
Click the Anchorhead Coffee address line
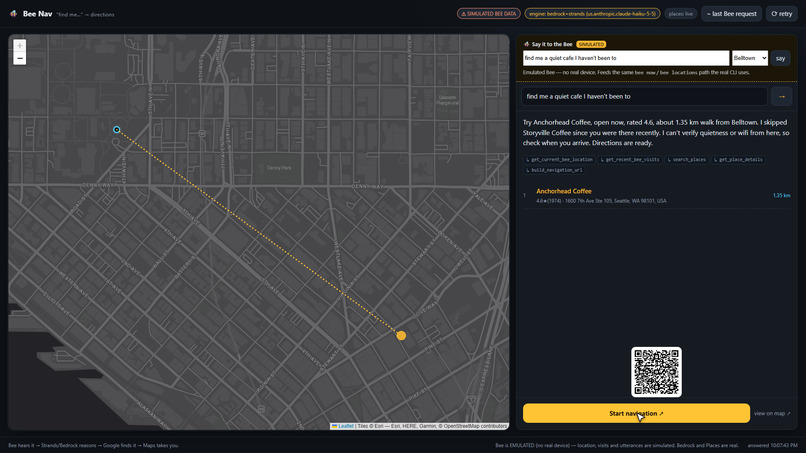pos(601,201)
